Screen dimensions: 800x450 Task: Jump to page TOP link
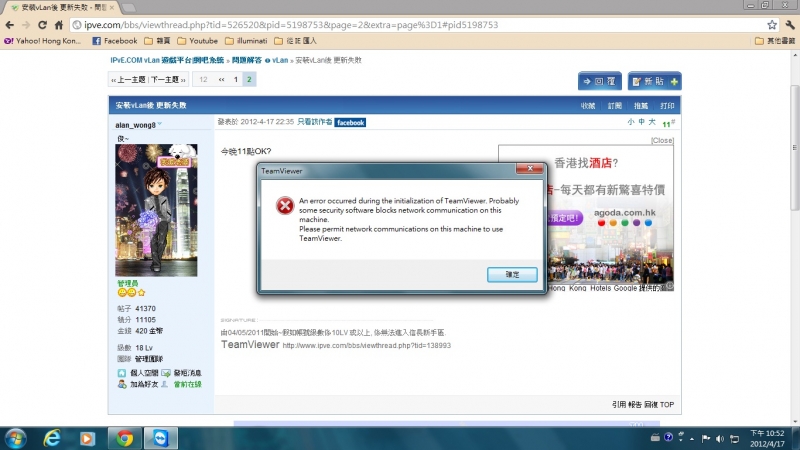click(x=666, y=405)
